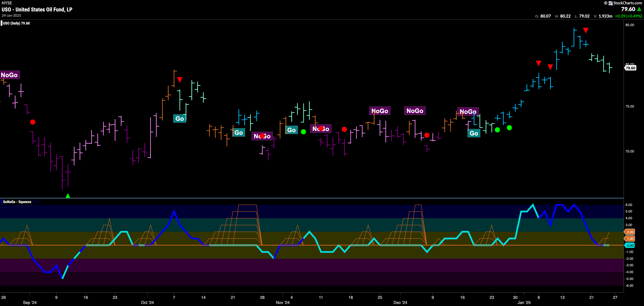Click the 'O: 80.07' open value
Screen dimensions: 644x306
click(543, 16)
